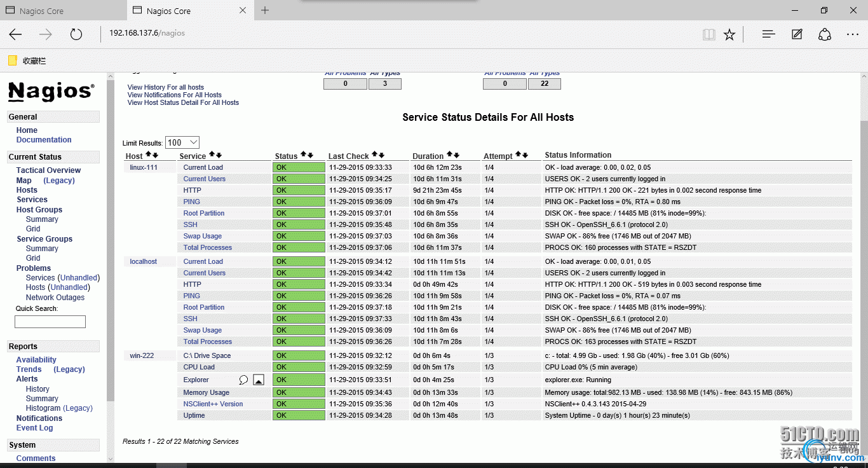Go back with browser back arrow
The image size is (868, 468).
15,34
